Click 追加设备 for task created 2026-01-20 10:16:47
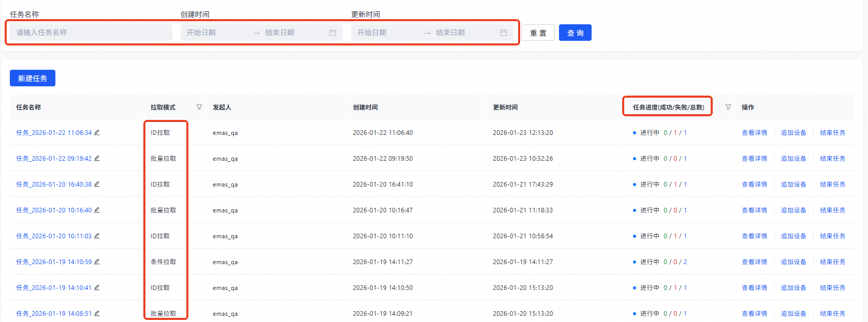The image size is (868, 322). [793, 210]
